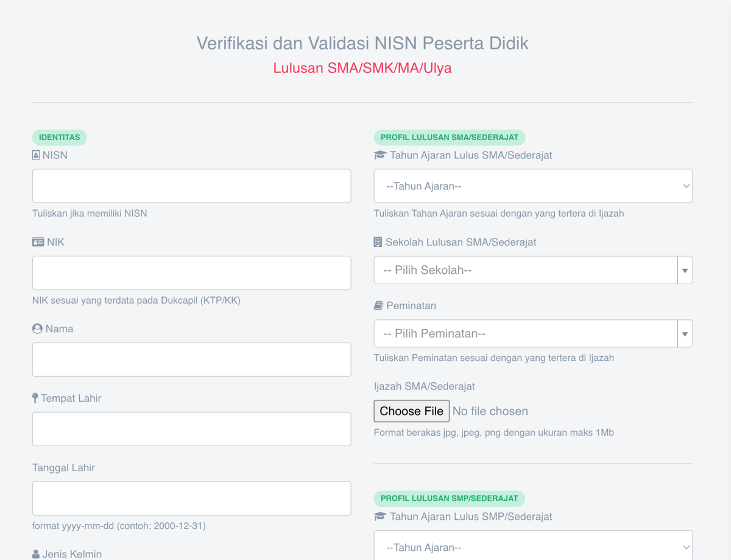Click the book icon next to Peminatan
This screenshot has width=731, height=560.
click(x=379, y=305)
